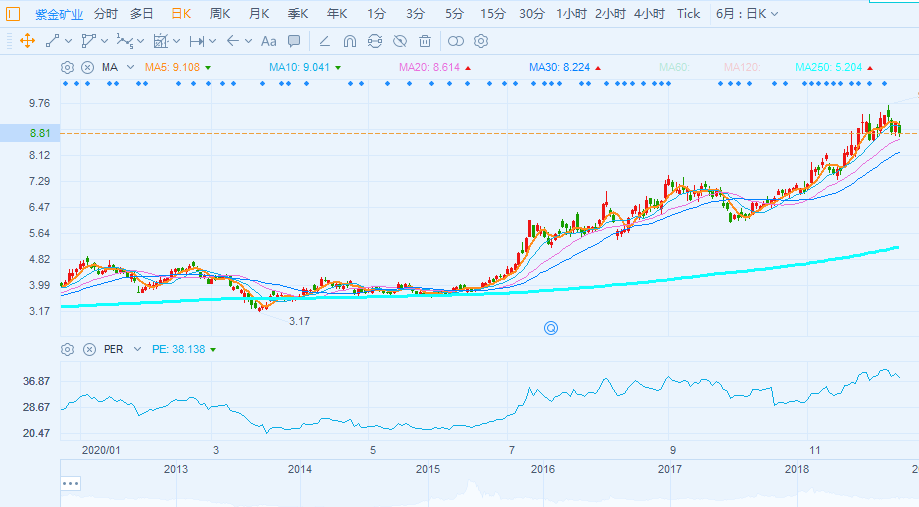Open MA indicator settings gear

67,67
